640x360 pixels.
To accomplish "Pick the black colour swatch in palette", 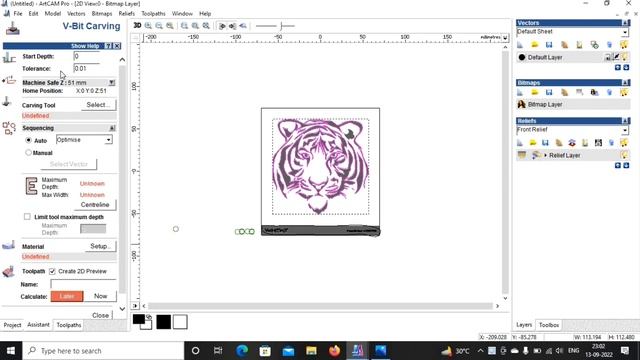I will click(163, 322).
